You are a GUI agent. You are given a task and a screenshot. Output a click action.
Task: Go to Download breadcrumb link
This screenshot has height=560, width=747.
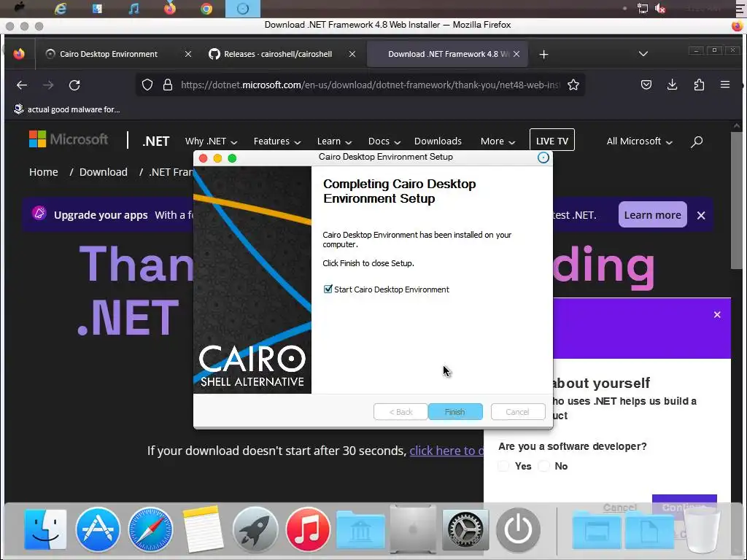pos(104,172)
